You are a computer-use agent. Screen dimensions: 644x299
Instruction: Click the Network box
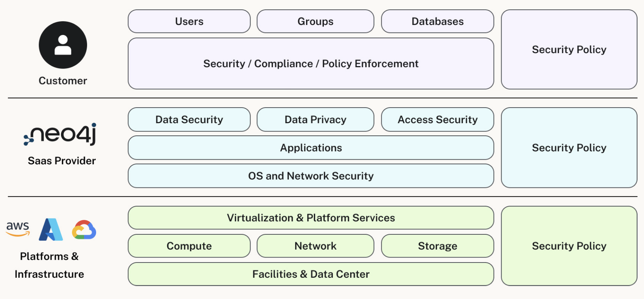click(x=315, y=246)
